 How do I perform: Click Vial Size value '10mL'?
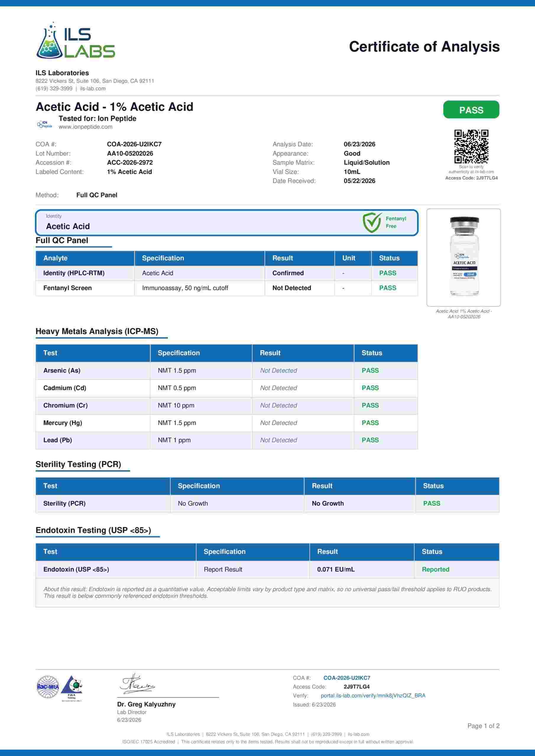point(352,172)
